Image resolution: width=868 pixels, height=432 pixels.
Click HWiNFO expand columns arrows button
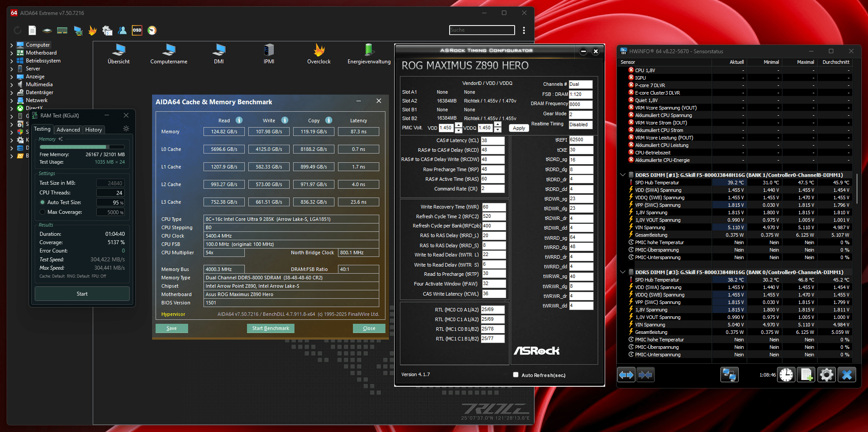626,375
